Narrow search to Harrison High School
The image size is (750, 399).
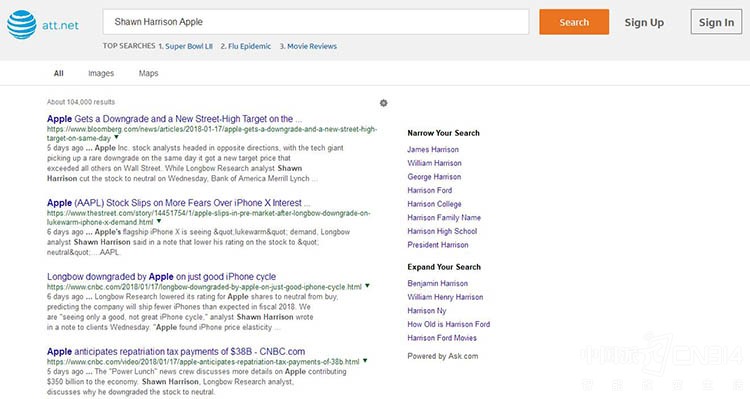click(x=442, y=231)
